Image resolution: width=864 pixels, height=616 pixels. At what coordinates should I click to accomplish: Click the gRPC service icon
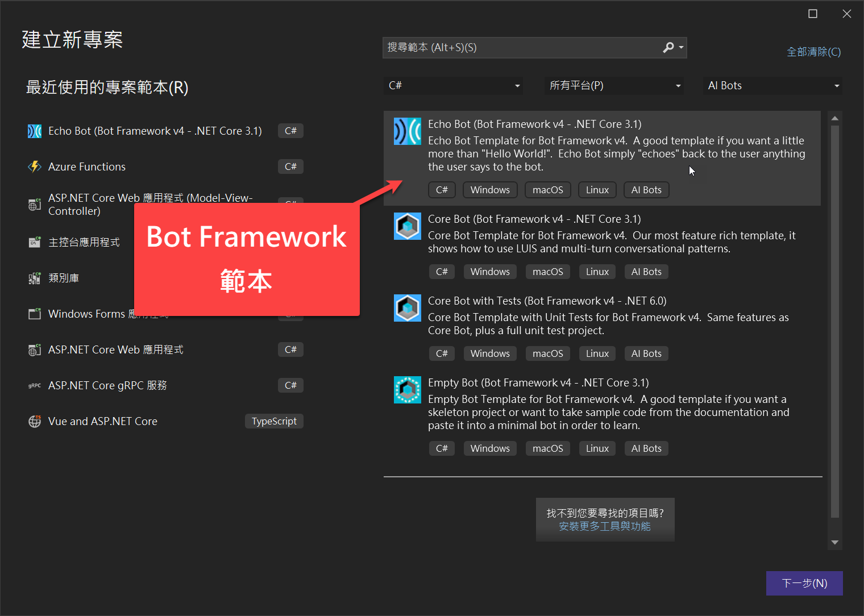click(35, 386)
